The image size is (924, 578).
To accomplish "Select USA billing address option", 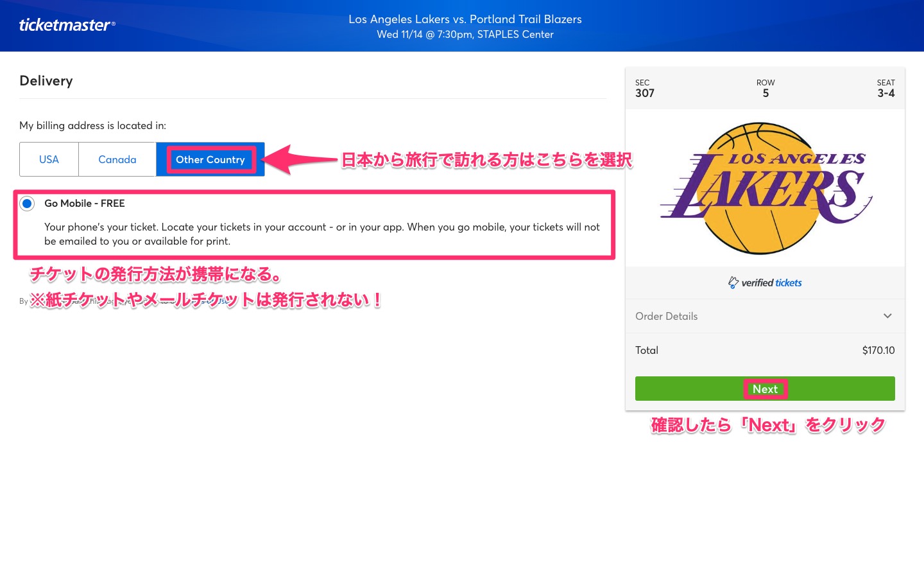I will click(x=49, y=159).
